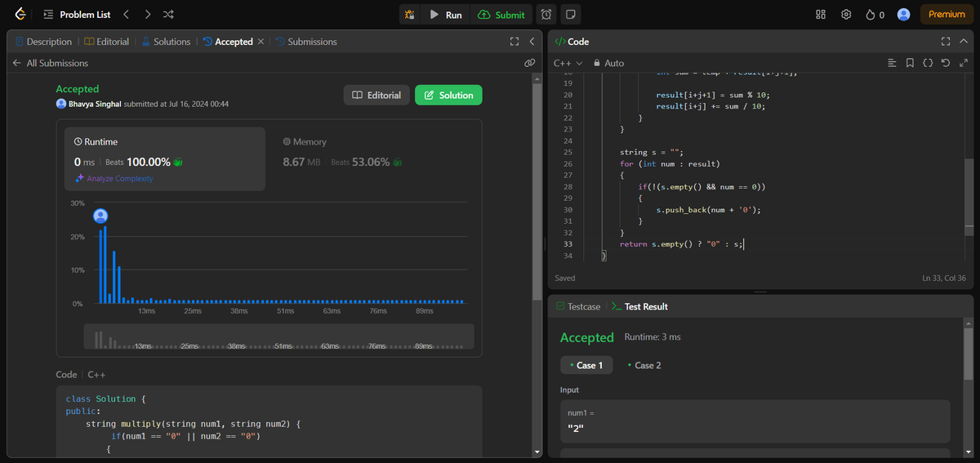Viewport: 980px width, 463px height.
Task: Click the "string s" declaration on line 25
Action: click(x=652, y=153)
